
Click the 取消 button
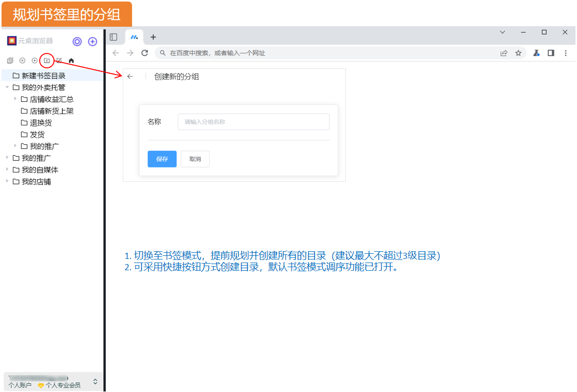pyautogui.click(x=195, y=159)
